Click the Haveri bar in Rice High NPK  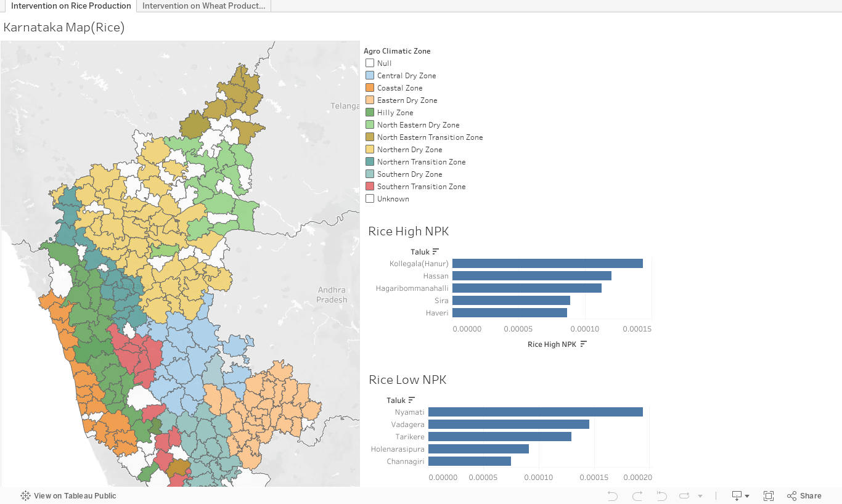510,312
